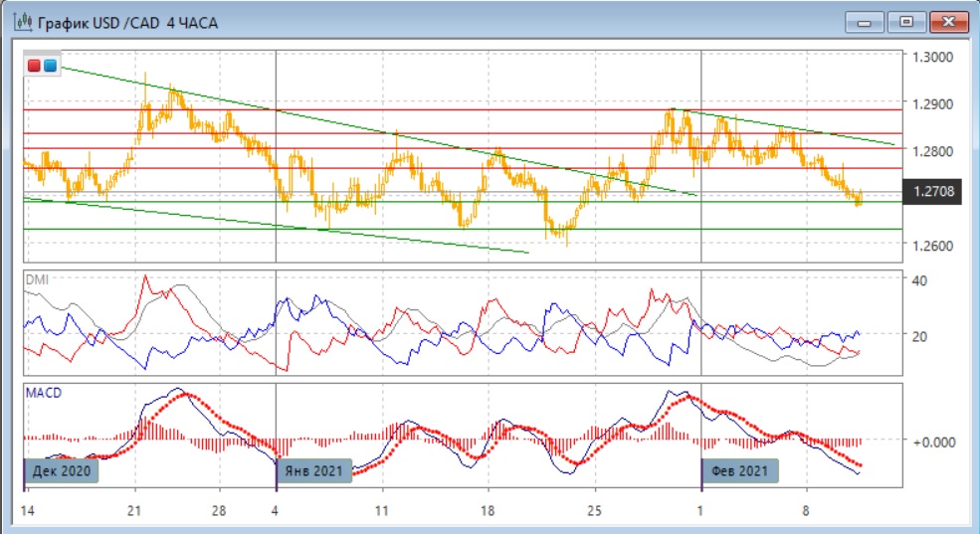This screenshot has height=534, width=980.
Task: Click the DMI scale value 40
Action: coord(919,280)
